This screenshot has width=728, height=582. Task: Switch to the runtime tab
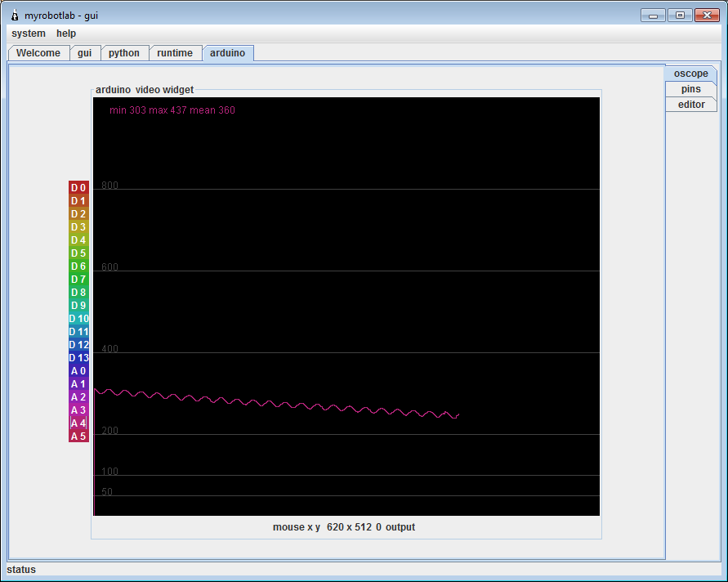(175, 53)
